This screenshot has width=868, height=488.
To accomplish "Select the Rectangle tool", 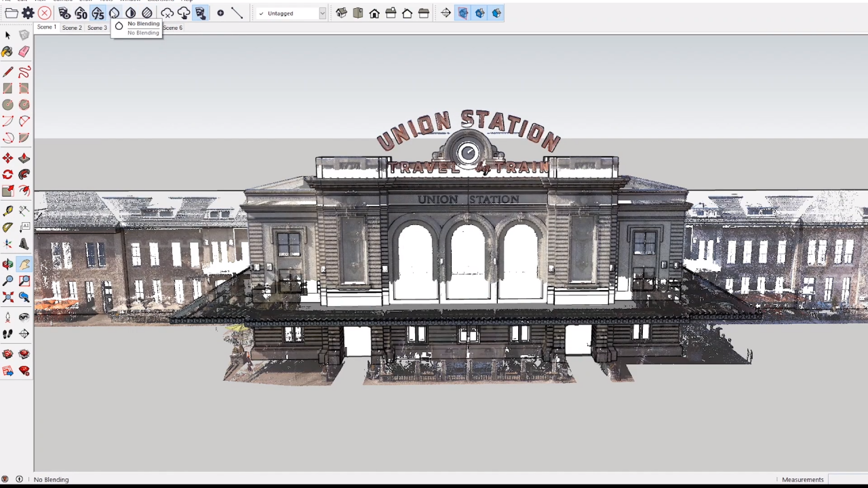I will [x=7, y=88].
